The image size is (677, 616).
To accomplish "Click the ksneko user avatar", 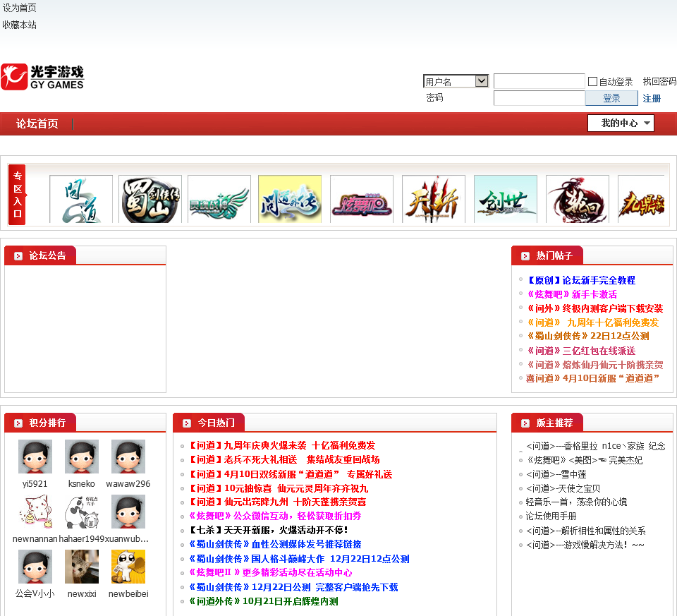I will tap(82, 457).
